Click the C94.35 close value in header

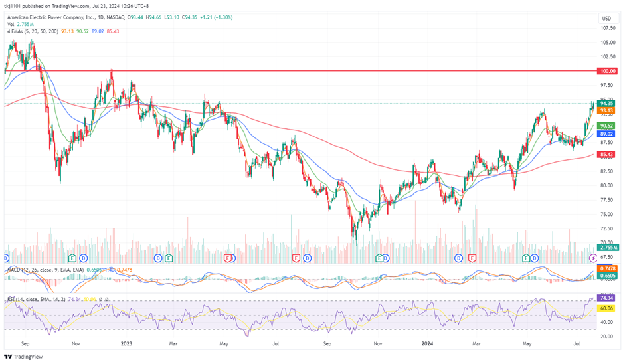pos(190,17)
